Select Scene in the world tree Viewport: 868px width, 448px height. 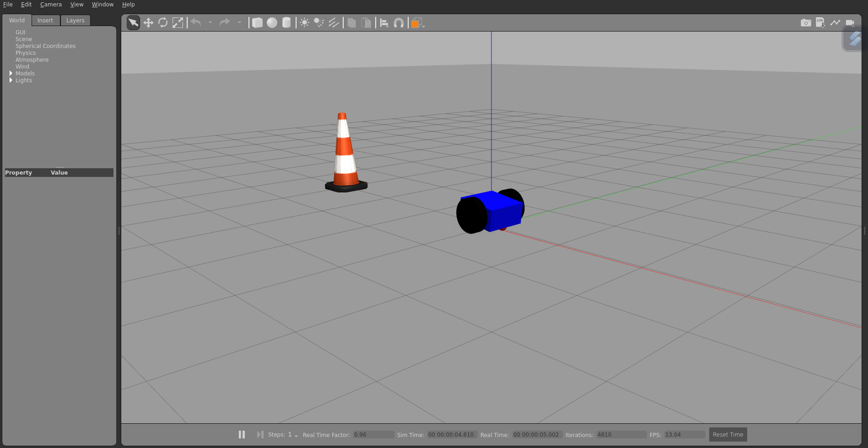pyautogui.click(x=24, y=39)
